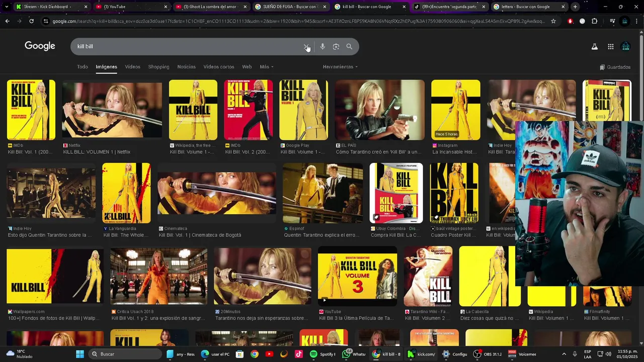Click the kill bill search field
The width and height of the screenshot is (644, 362).
pos(186,46)
